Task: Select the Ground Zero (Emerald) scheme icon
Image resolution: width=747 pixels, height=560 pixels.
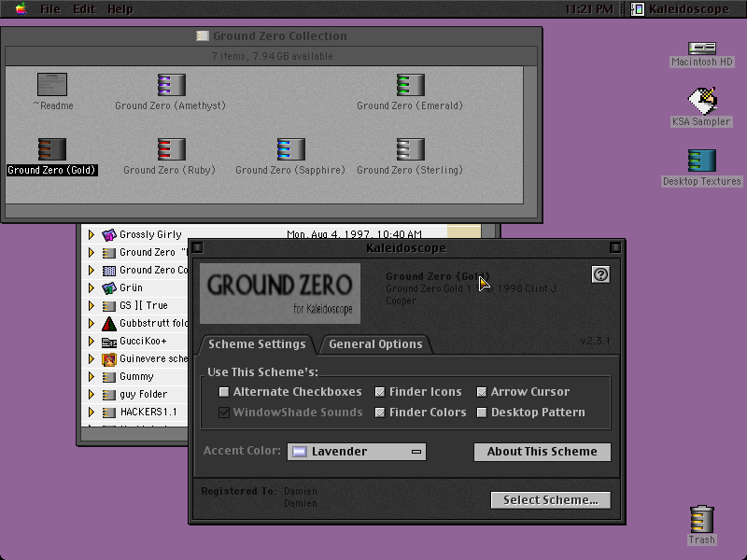Action: tap(410, 85)
